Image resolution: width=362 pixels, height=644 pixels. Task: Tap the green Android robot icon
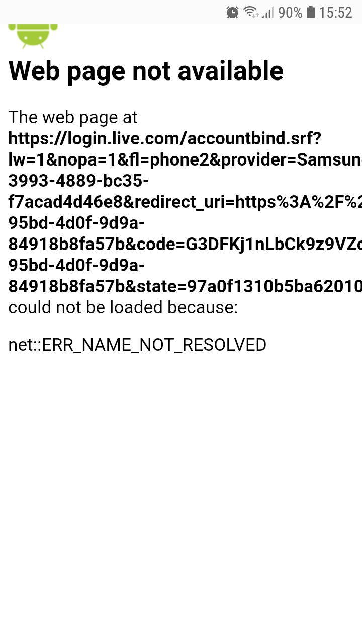click(x=33, y=36)
